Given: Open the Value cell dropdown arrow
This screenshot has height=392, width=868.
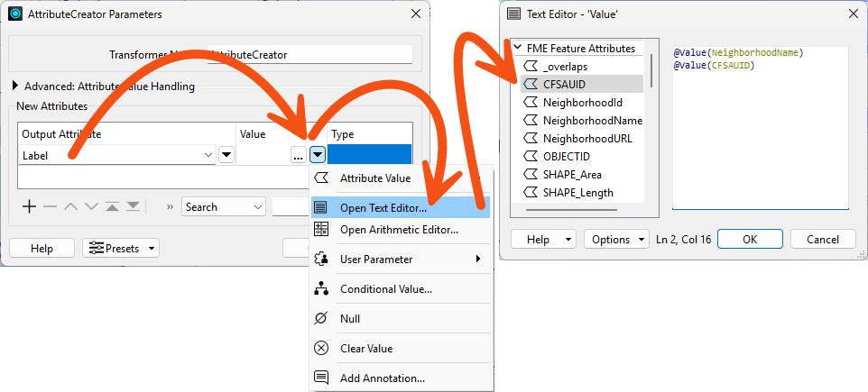Looking at the screenshot, I should pos(317,156).
